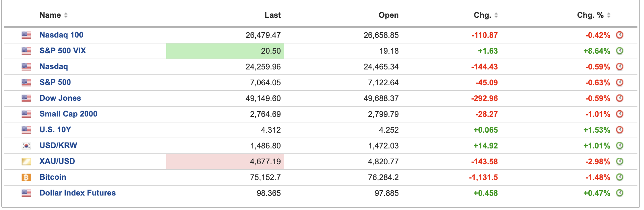Click the Open column header
This screenshot has height=210, width=644.
click(389, 15)
